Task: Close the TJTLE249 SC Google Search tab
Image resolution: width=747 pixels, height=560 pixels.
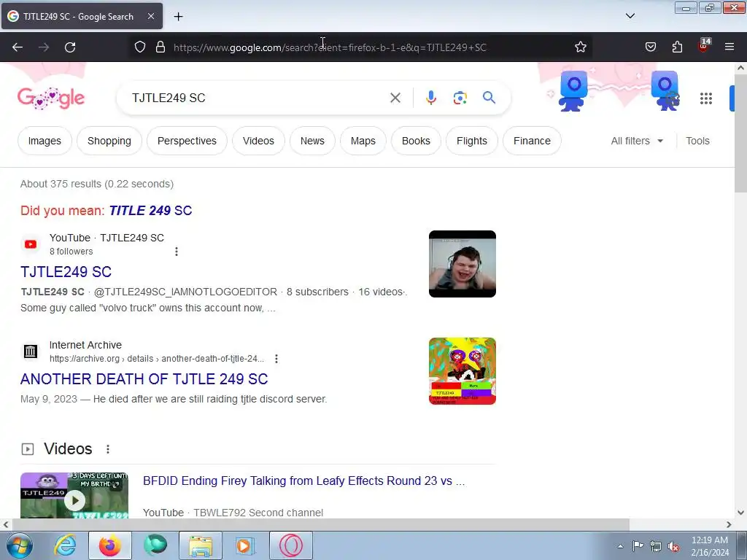Action: [x=150, y=16]
